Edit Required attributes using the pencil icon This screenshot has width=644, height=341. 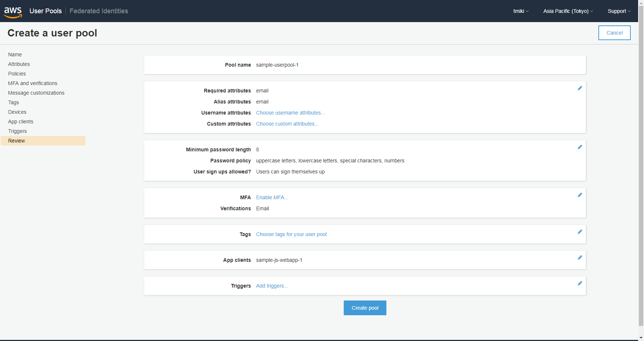coord(580,88)
